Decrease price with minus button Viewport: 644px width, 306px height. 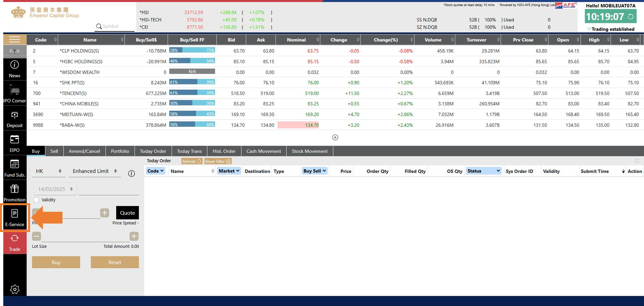click(x=36, y=213)
